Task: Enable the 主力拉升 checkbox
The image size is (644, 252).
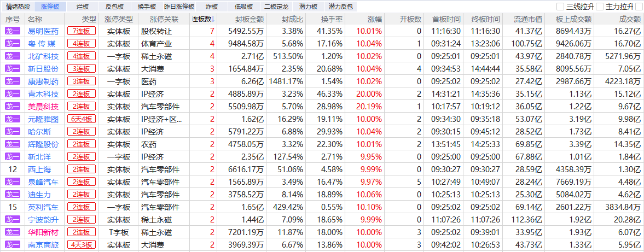Action: pos(600,7)
